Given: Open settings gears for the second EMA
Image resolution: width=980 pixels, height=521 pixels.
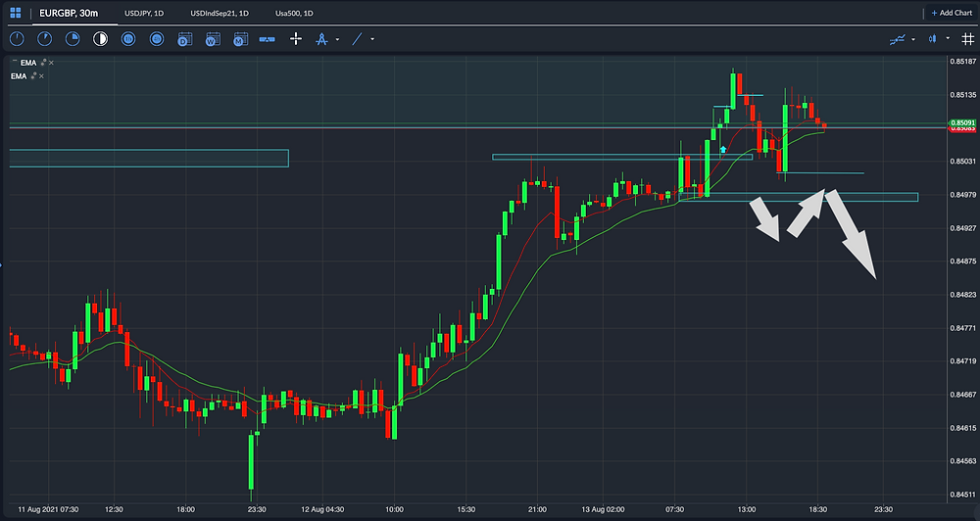Looking at the screenshot, I should pyautogui.click(x=33, y=76).
